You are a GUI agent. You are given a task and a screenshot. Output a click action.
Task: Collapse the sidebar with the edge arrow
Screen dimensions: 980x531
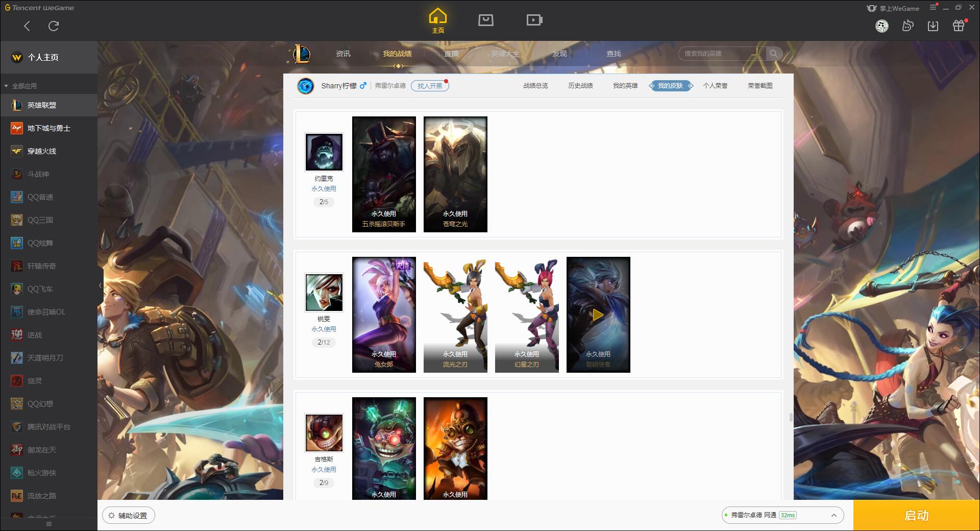(x=100, y=285)
